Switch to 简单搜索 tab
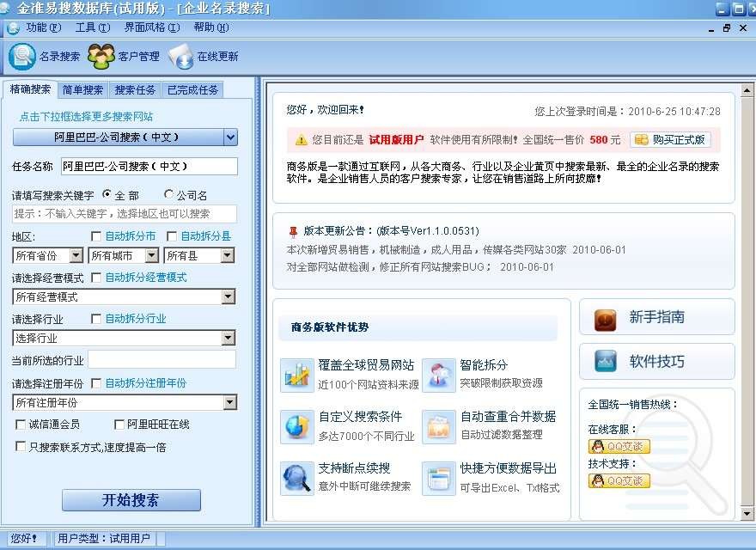The height and width of the screenshot is (550, 756). pyautogui.click(x=83, y=90)
